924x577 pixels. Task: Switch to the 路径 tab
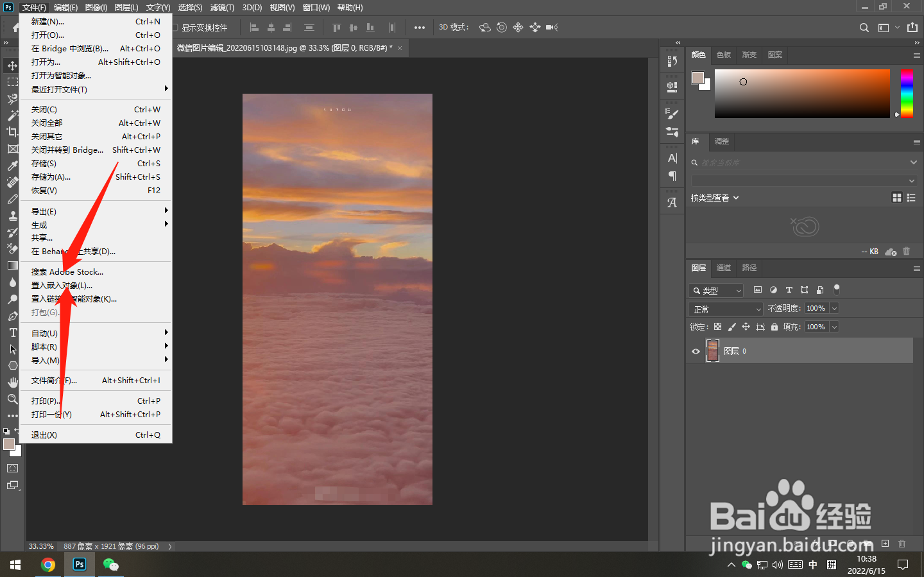coord(749,268)
